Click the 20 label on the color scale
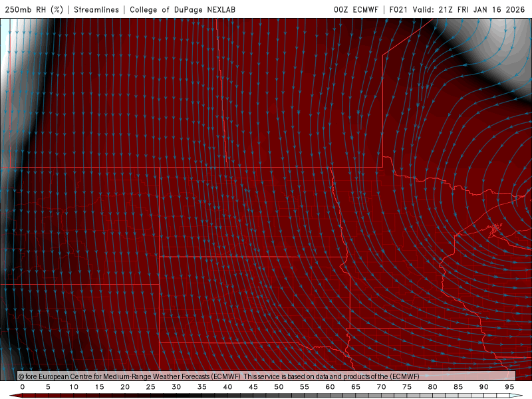 coord(125,387)
